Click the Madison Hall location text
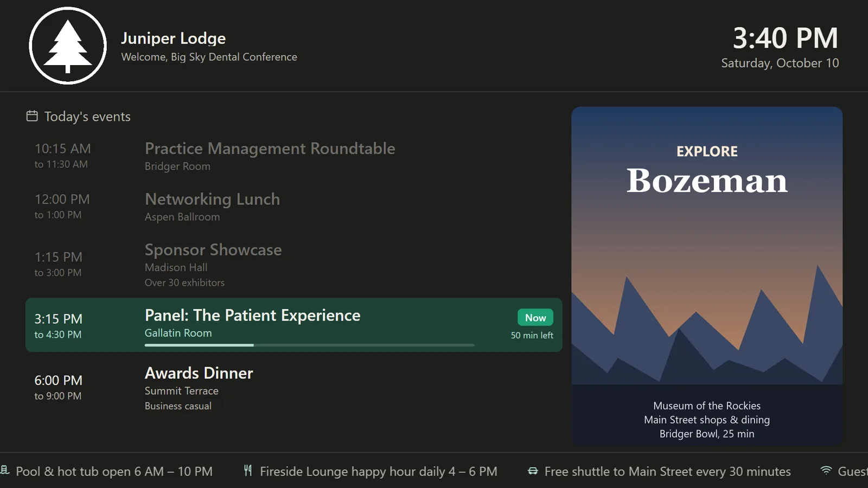This screenshot has height=488, width=868. (x=176, y=267)
